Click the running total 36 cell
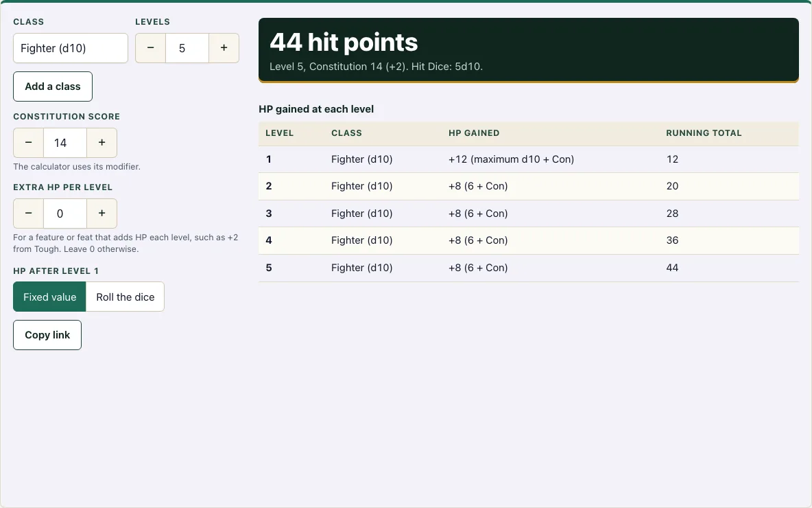The image size is (812, 508). click(x=672, y=240)
